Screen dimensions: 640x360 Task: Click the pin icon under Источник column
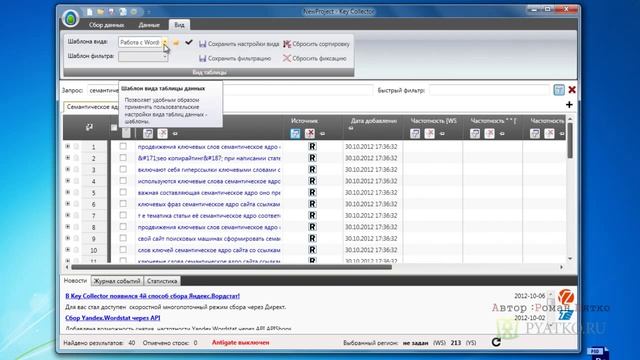[x=322, y=133]
